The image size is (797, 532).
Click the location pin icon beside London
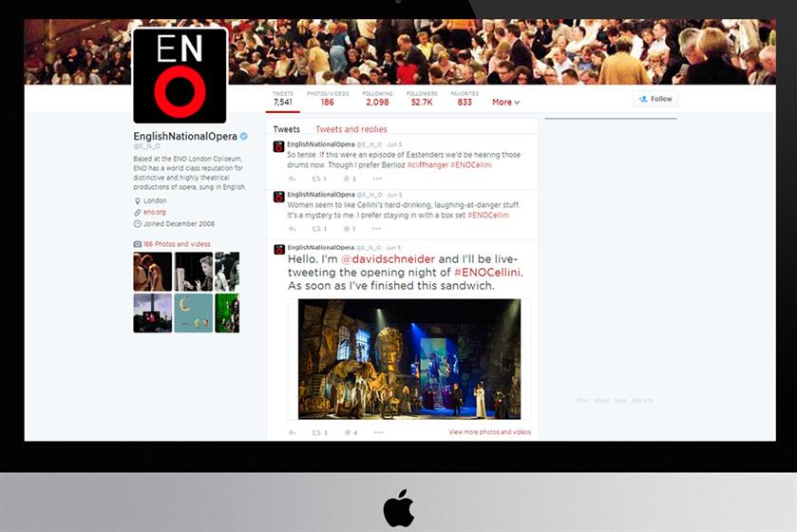point(137,201)
